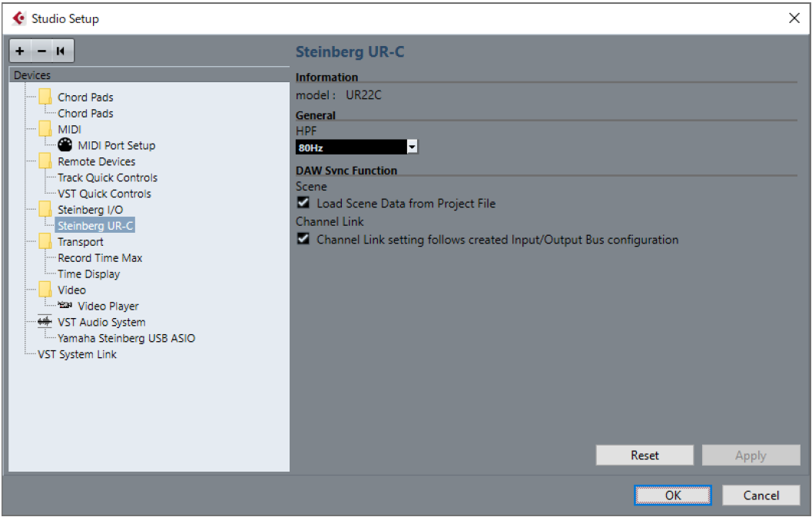Select Track Quick Controls in the tree
812x517 pixels.
(x=108, y=177)
